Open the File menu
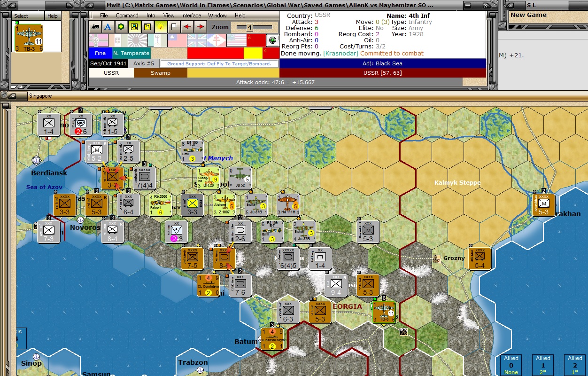The height and width of the screenshot is (376, 588). pos(104,16)
